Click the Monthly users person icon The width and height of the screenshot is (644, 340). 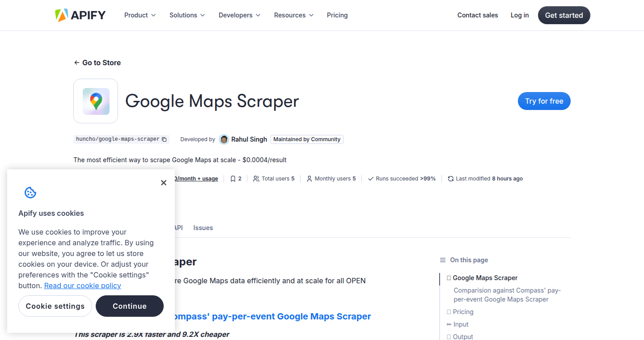(309, 179)
